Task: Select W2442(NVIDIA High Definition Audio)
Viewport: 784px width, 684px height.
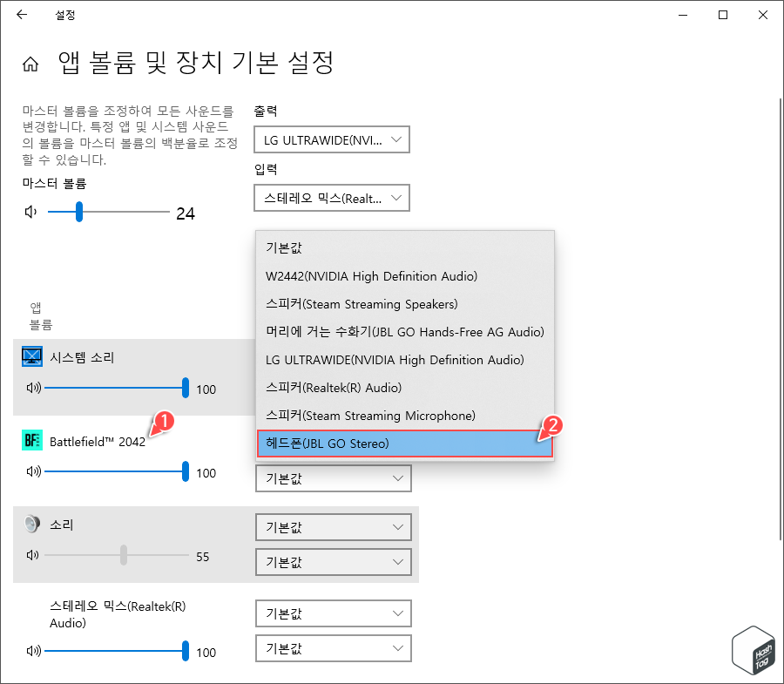Action: pyautogui.click(x=404, y=276)
